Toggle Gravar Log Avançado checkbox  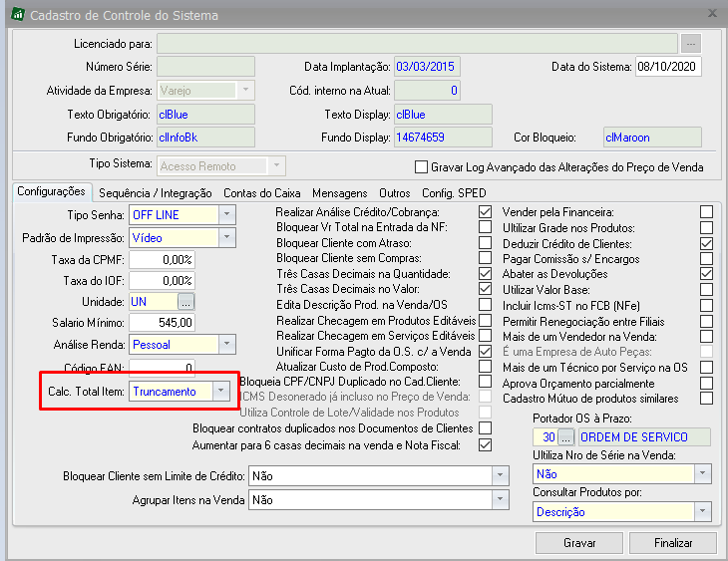tap(421, 167)
